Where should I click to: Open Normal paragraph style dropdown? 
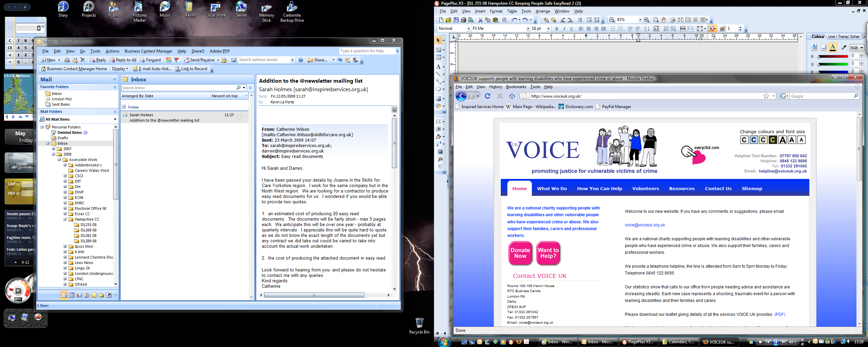pos(469,29)
